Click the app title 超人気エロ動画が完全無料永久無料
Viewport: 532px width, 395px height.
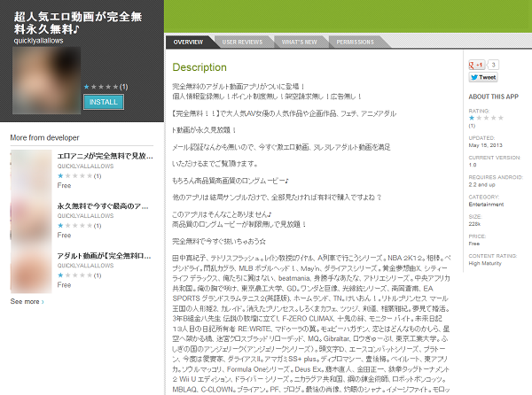[x=78, y=23]
